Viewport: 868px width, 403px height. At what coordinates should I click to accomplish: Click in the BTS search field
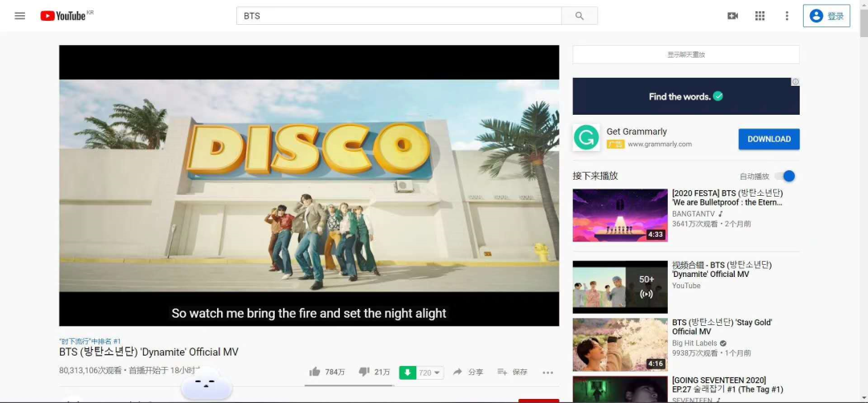(x=399, y=16)
